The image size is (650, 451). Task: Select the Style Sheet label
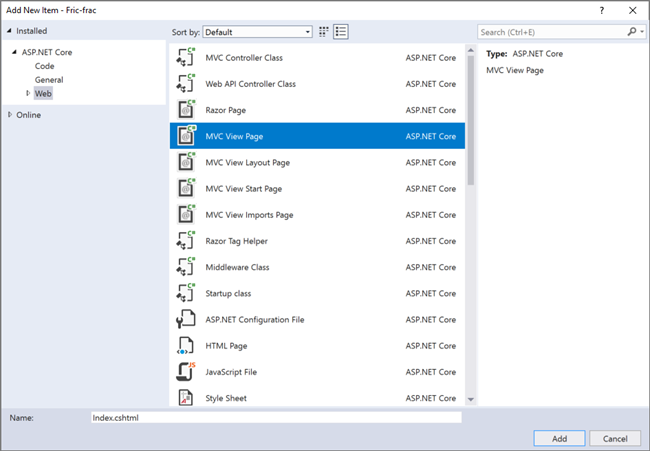[226, 398]
